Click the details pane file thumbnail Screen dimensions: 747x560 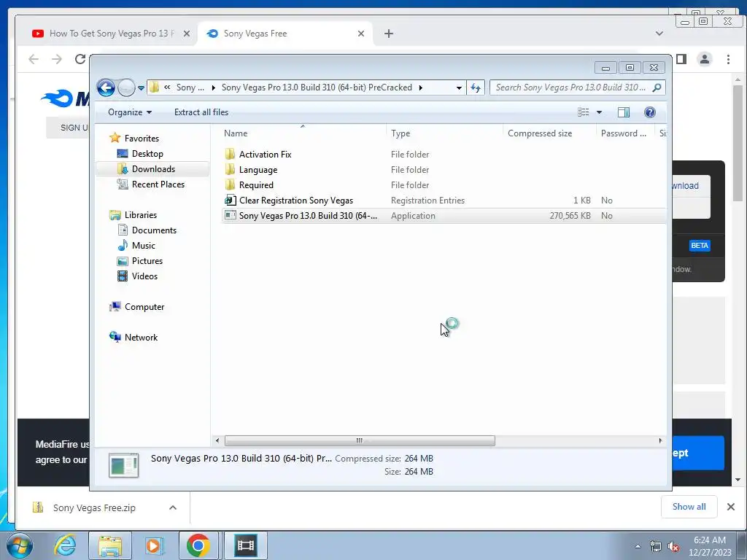[x=124, y=465]
